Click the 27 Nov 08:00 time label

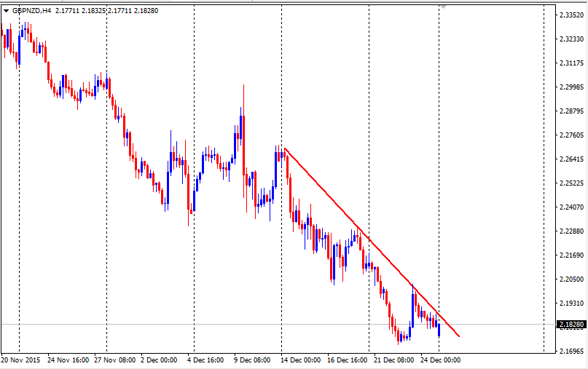(x=114, y=360)
